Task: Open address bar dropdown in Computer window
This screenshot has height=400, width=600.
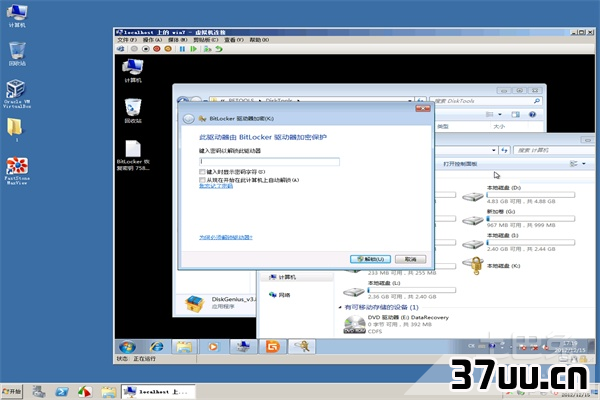Action: click(x=494, y=150)
